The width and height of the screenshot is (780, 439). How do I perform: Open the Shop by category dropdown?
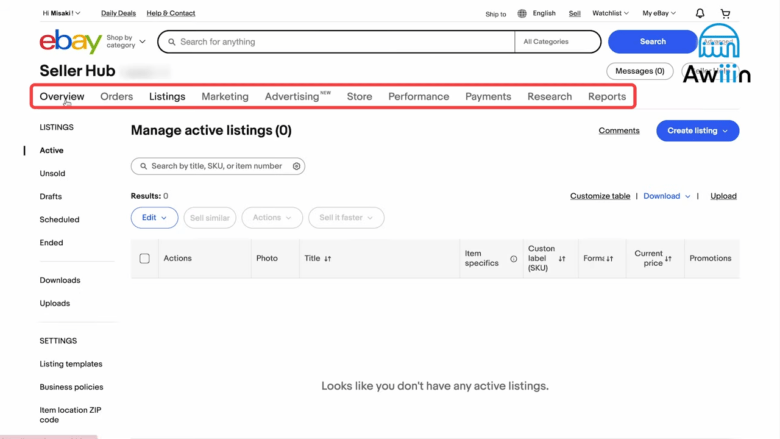(x=125, y=41)
